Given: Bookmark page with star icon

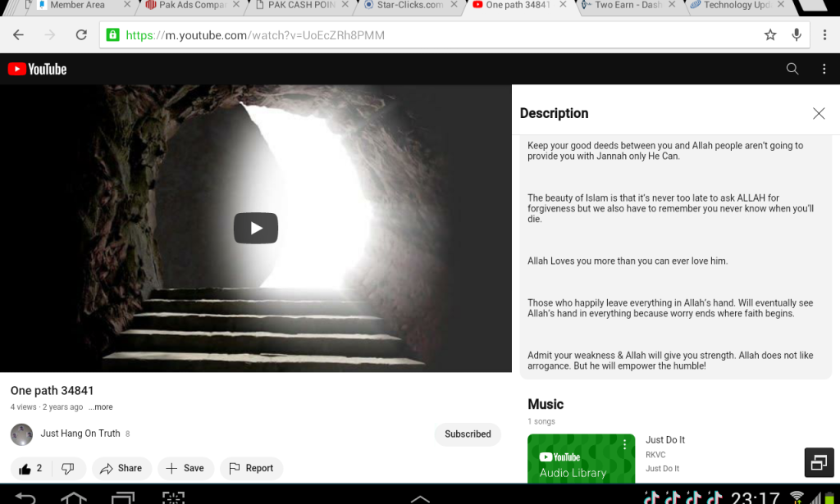Looking at the screenshot, I should point(769,35).
